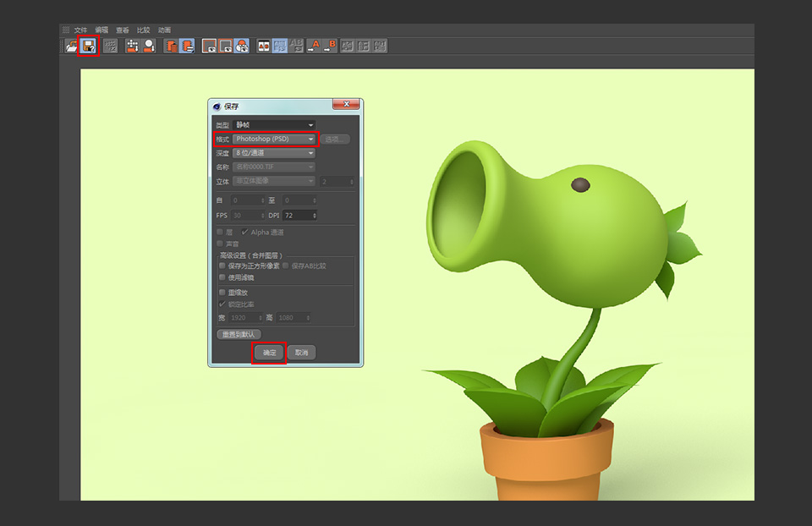This screenshot has height=526, width=812.
Task: Enable 保存为正方形像素 checkbox
Action: (222, 266)
